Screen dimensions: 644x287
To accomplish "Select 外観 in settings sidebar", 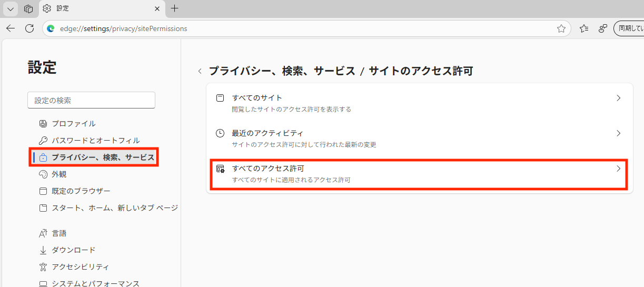I will 59,174.
